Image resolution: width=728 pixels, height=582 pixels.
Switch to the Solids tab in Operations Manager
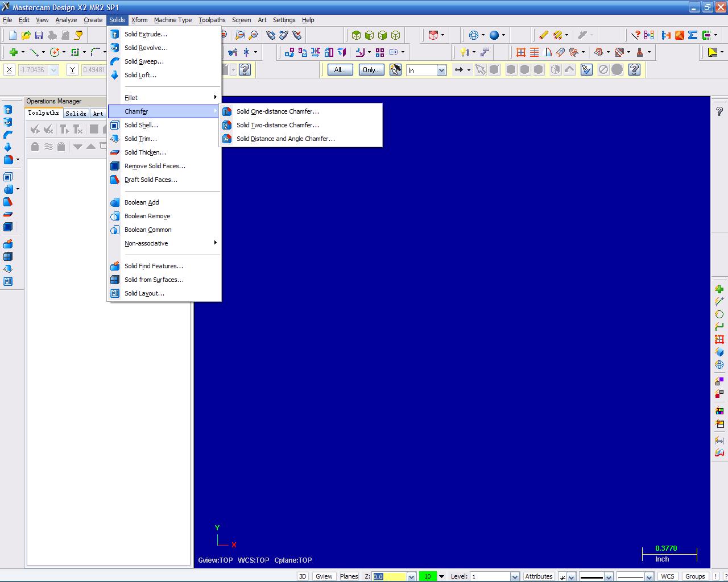(76, 113)
